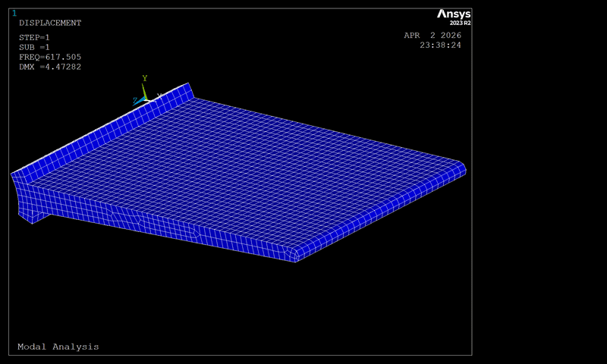
Task: Click the APR 2 2026 date stamp
Action: pyautogui.click(x=432, y=35)
